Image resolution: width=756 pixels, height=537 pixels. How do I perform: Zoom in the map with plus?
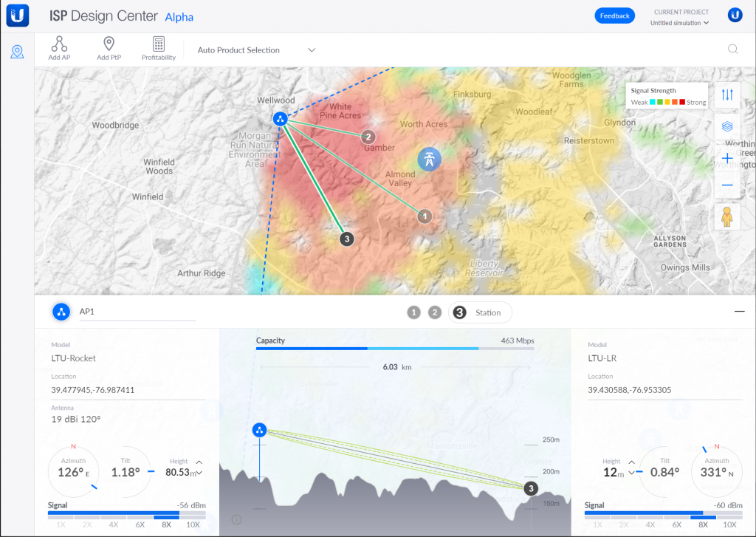point(727,159)
